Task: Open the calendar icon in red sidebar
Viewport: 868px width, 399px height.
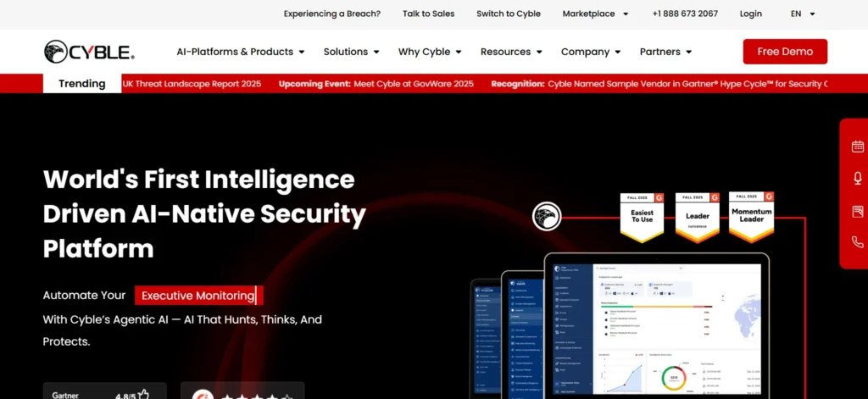Action: point(858,147)
